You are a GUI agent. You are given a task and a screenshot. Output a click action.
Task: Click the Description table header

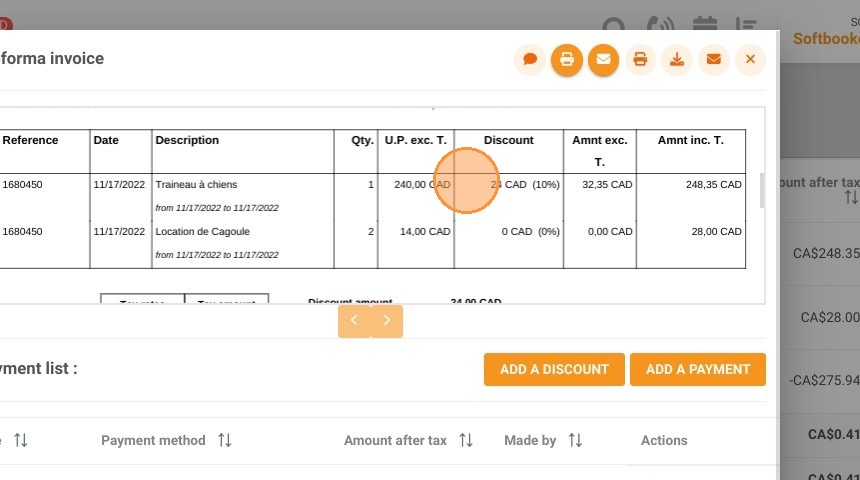pyautogui.click(x=187, y=140)
